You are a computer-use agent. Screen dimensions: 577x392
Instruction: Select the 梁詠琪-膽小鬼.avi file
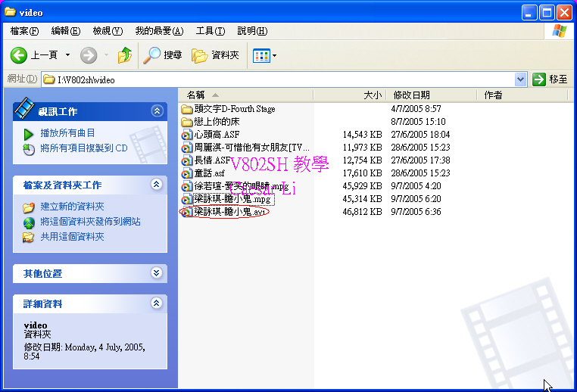click(x=229, y=212)
